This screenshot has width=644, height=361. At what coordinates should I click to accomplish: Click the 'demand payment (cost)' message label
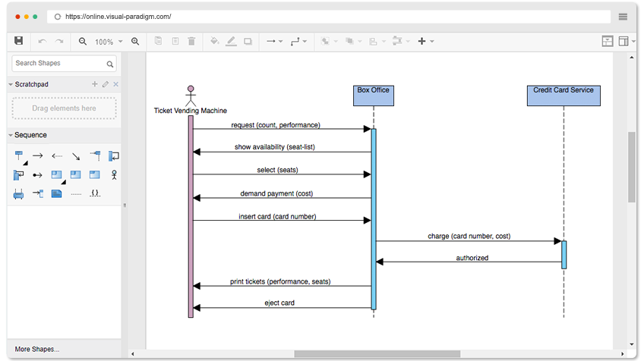[276, 193]
